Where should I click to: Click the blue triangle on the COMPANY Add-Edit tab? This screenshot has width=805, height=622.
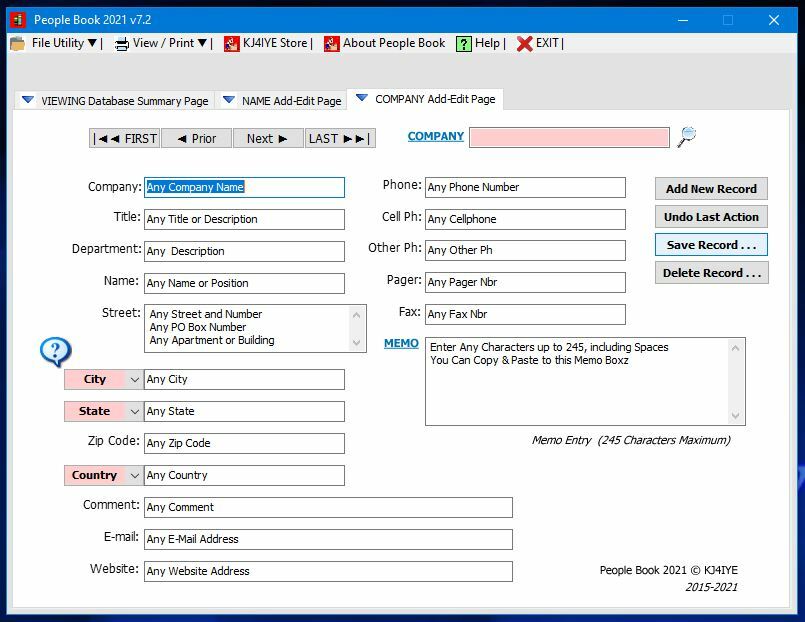[x=361, y=98]
